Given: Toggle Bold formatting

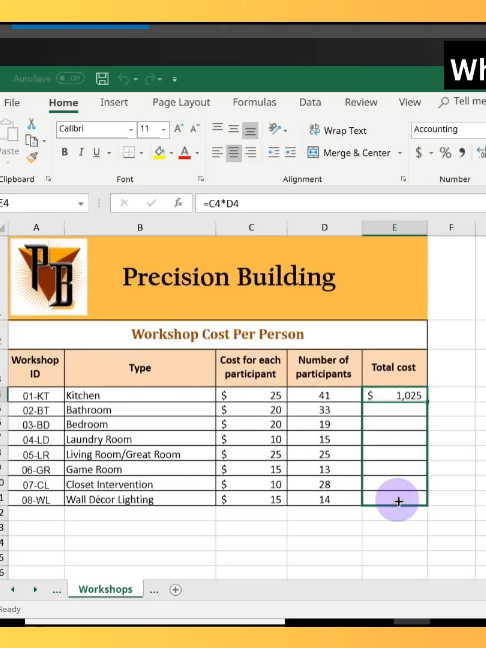Looking at the screenshot, I should tap(64, 152).
